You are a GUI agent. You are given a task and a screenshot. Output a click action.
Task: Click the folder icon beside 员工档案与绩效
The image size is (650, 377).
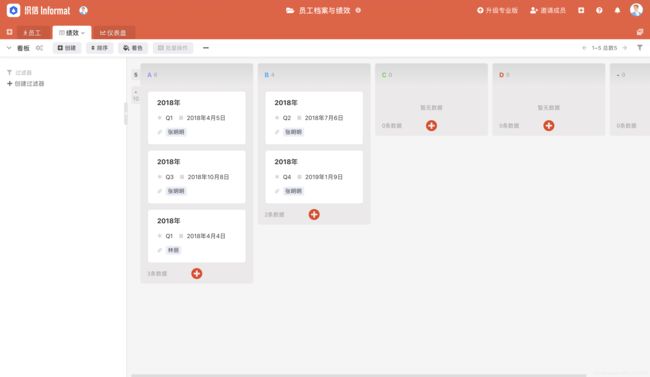(290, 10)
